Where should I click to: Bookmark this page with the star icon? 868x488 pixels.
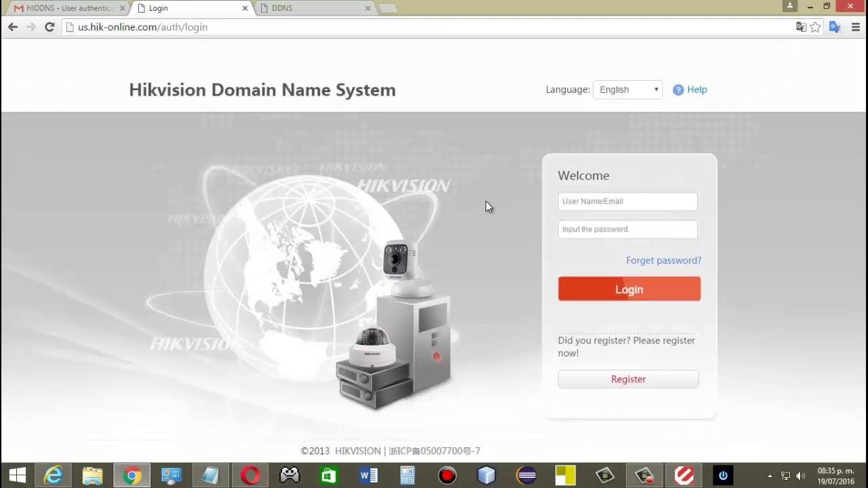click(816, 27)
